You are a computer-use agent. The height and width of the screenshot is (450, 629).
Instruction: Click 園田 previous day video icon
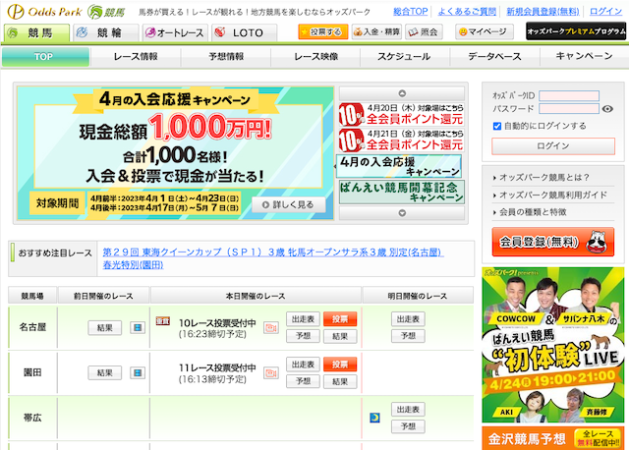pos(137,373)
